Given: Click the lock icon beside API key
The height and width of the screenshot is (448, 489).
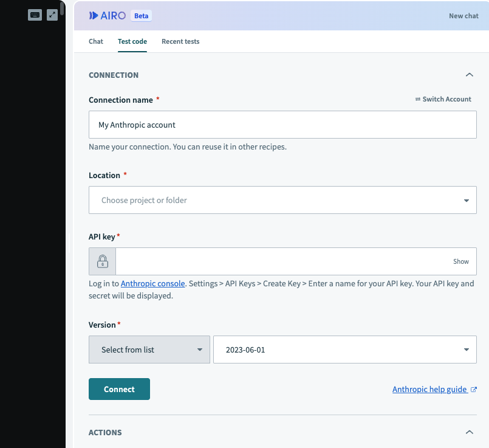Looking at the screenshot, I should (102, 261).
